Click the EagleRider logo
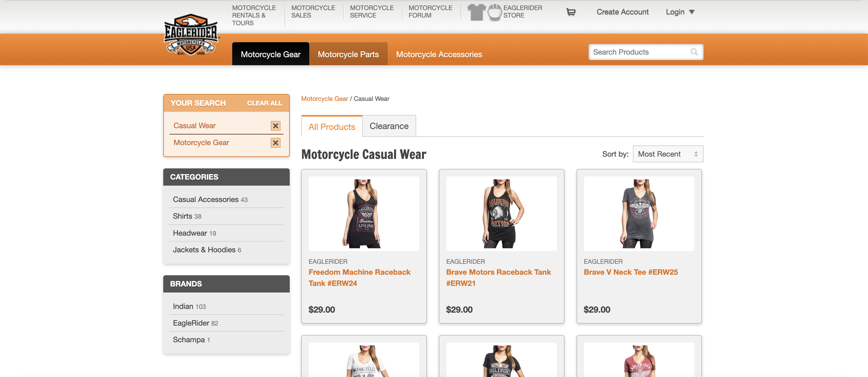This screenshot has width=868, height=377. pos(191,35)
